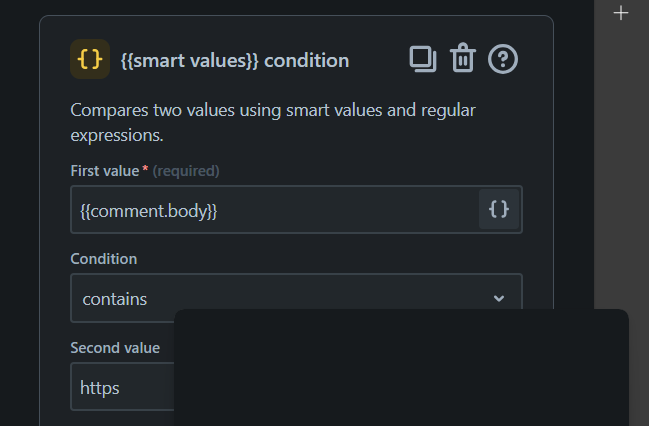Image resolution: width=649 pixels, height=426 pixels.
Task: Click the dark overlay panel at the bottom
Action: [400, 370]
